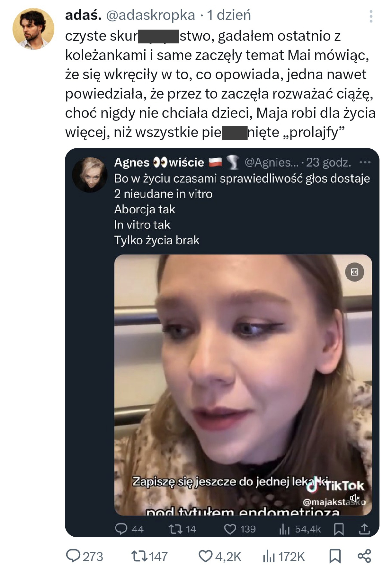Play the embedded TikTok video
This screenshot has width=392, height=572.
pyautogui.click(x=243, y=385)
